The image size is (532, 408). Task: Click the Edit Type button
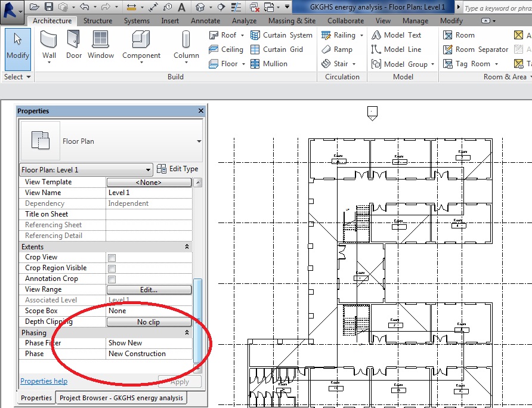click(x=178, y=169)
